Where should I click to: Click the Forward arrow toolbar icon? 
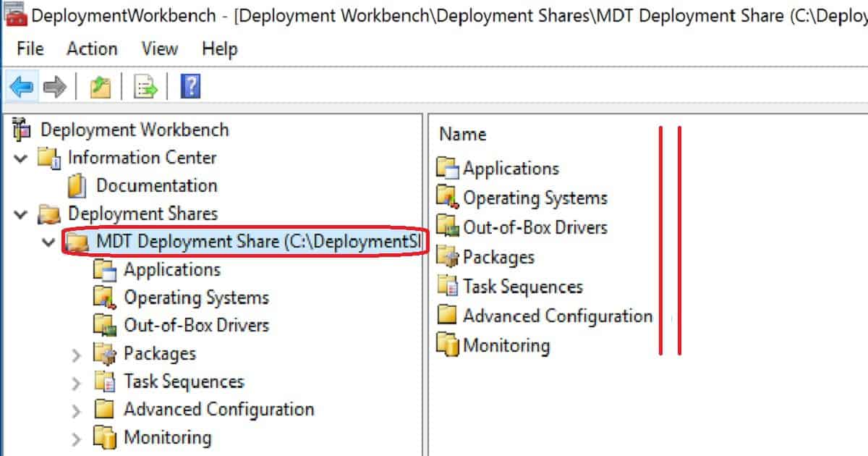click(55, 88)
